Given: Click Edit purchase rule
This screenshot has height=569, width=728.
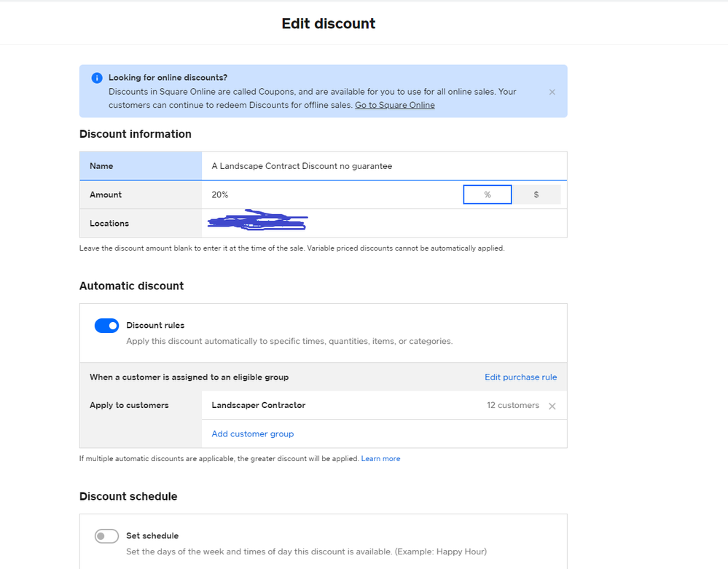Looking at the screenshot, I should click(x=520, y=377).
